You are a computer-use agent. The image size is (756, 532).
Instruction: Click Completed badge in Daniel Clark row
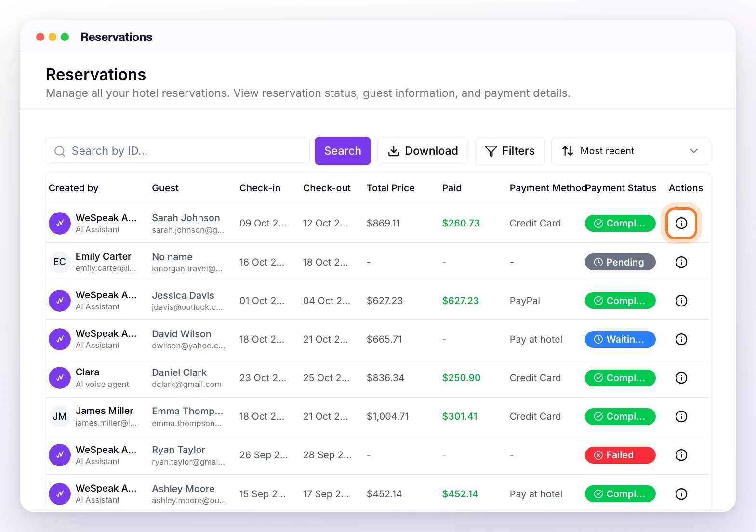point(620,378)
